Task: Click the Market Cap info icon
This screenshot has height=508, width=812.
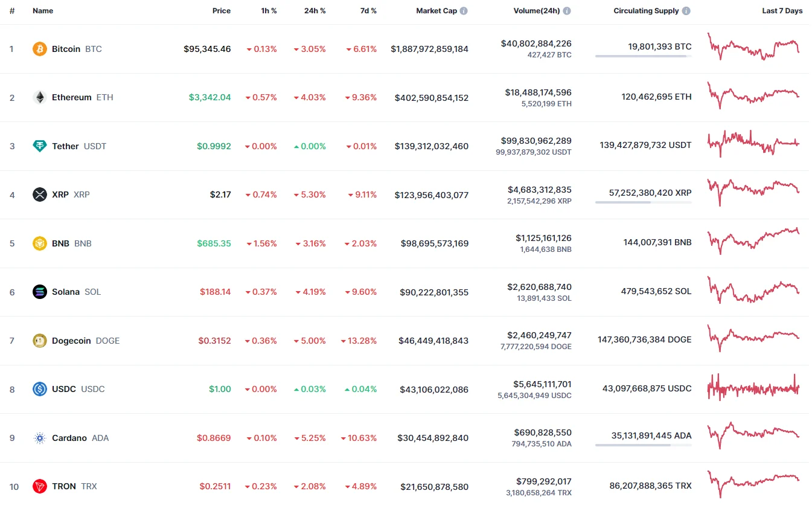Action: (464, 11)
